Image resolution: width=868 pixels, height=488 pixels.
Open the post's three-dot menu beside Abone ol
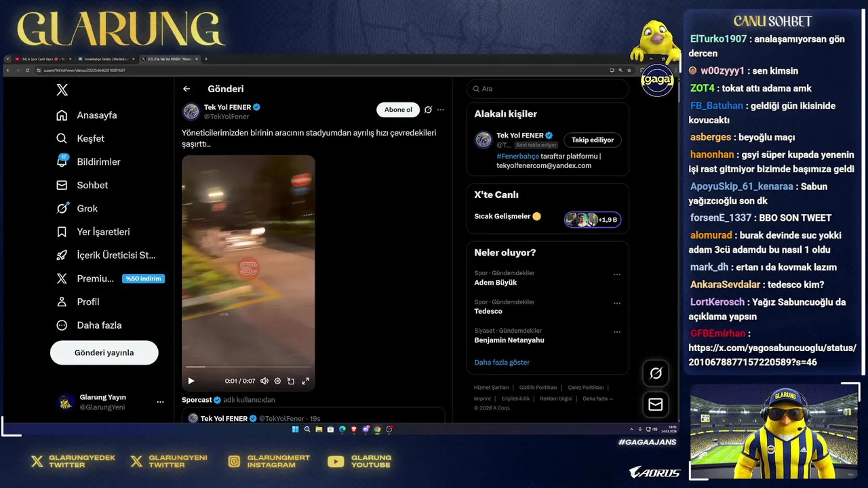click(441, 110)
